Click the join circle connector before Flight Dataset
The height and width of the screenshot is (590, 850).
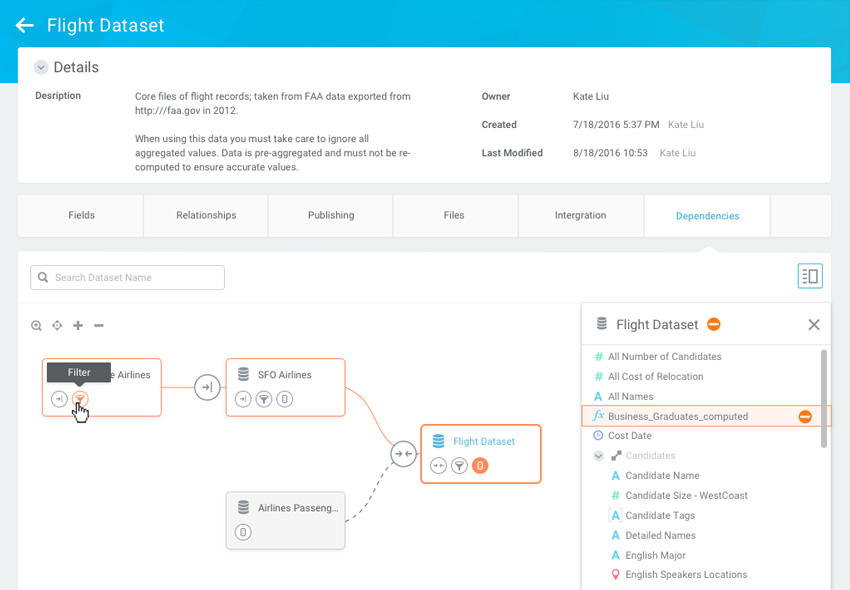(x=403, y=454)
